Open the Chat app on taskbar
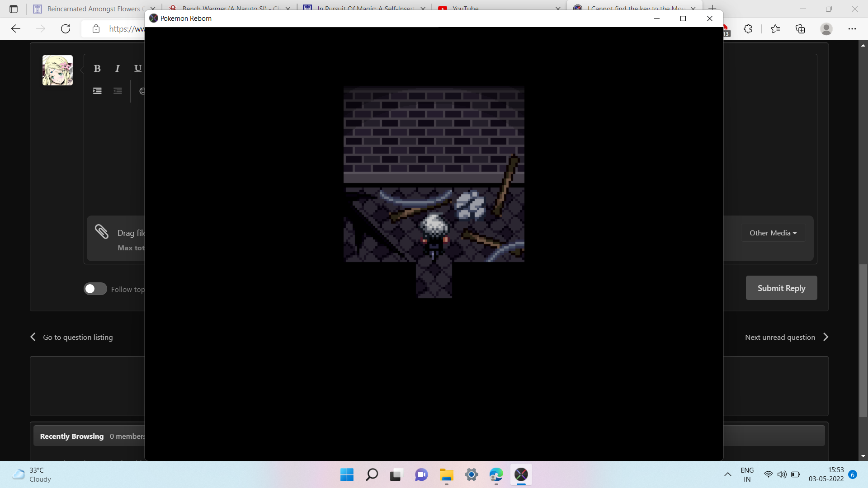Screen dimensions: 868x488 pos(421,474)
